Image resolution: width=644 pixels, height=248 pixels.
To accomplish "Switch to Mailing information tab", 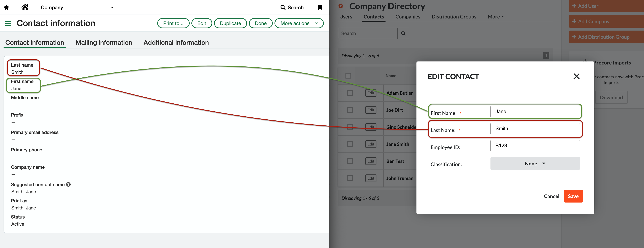I will click(104, 42).
